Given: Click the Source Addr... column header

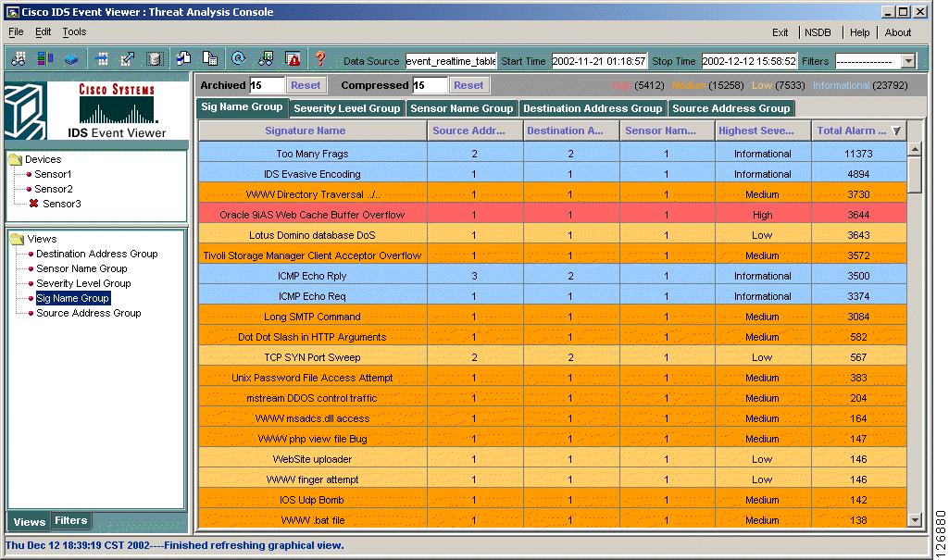Looking at the screenshot, I should pyautogui.click(x=475, y=131).
